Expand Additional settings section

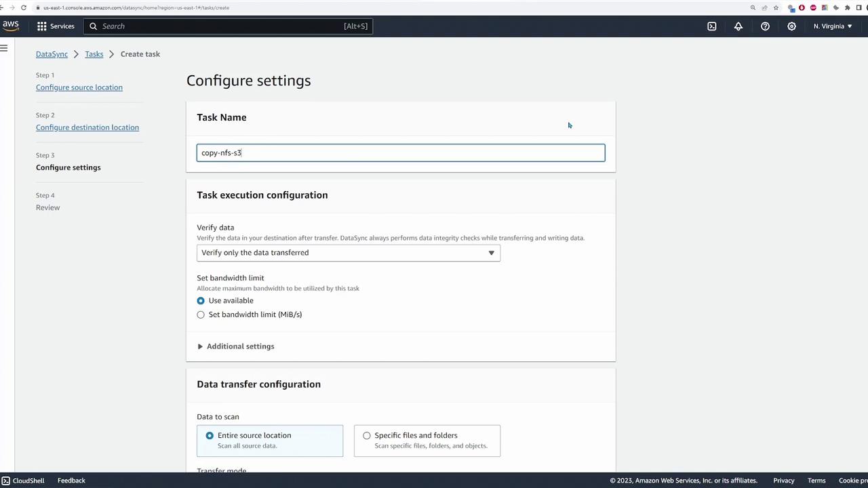[x=236, y=346]
